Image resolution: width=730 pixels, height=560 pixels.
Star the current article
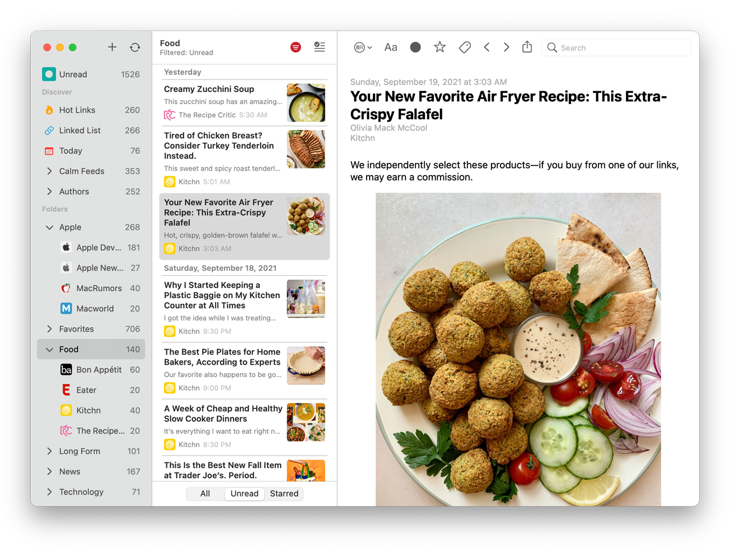440,47
